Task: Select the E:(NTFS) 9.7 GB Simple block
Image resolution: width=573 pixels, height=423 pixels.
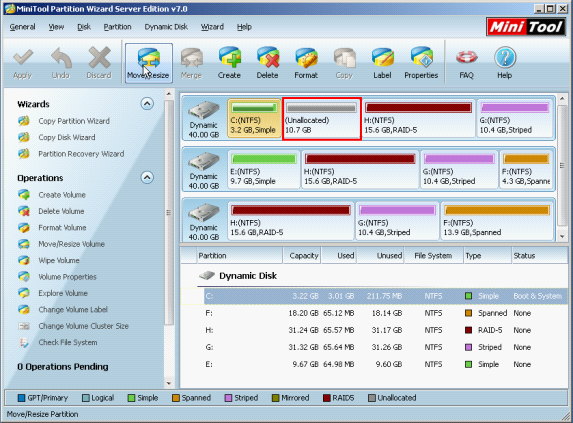Action: pos(263,169)
